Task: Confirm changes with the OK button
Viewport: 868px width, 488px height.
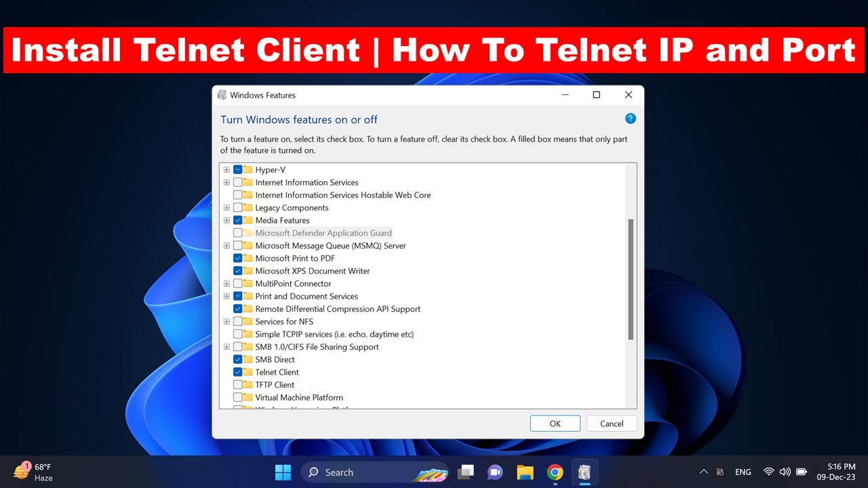Action: pyautogui.click(x=555, y=424)
